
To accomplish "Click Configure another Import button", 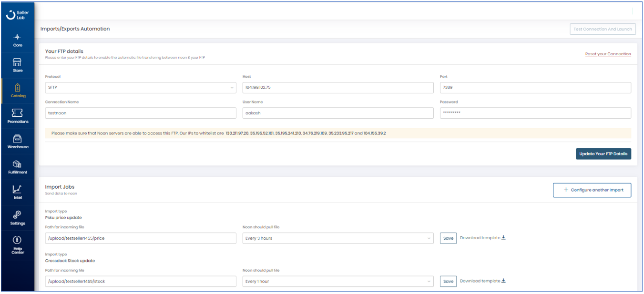I will click(x=592, y=190).
